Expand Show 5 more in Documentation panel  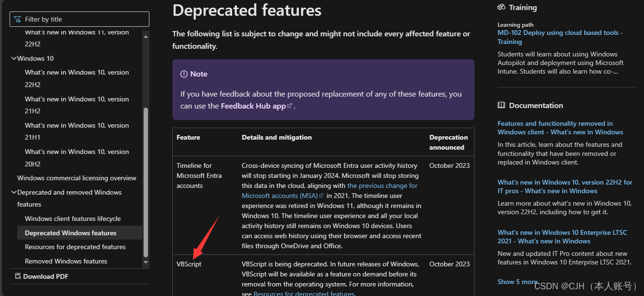[518, 282]
